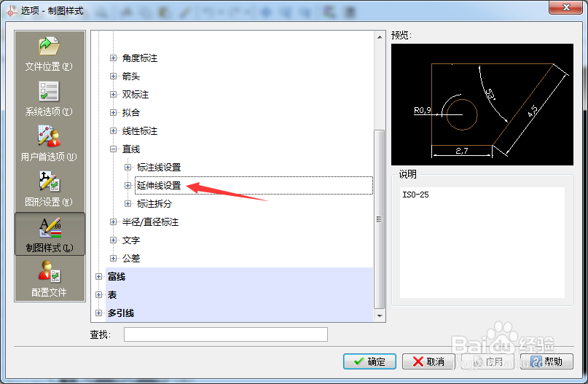Expand the 拟合 tree node

[113, 112]
